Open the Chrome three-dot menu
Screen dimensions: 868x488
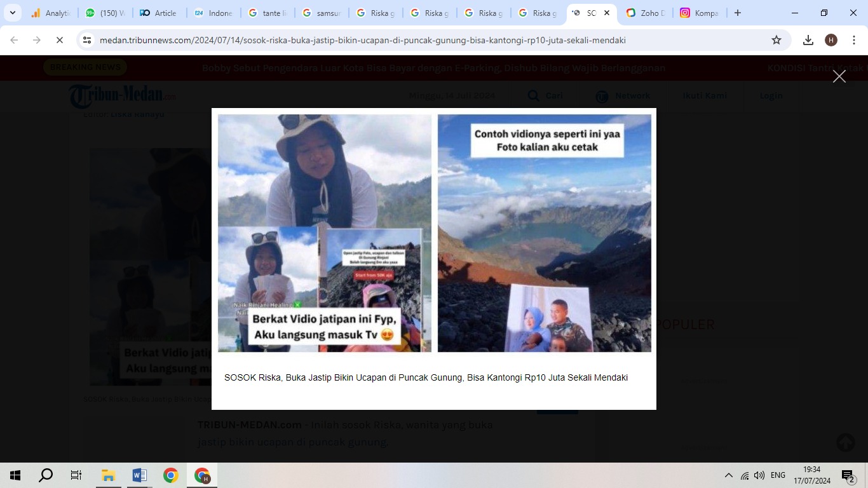(853, 40)
